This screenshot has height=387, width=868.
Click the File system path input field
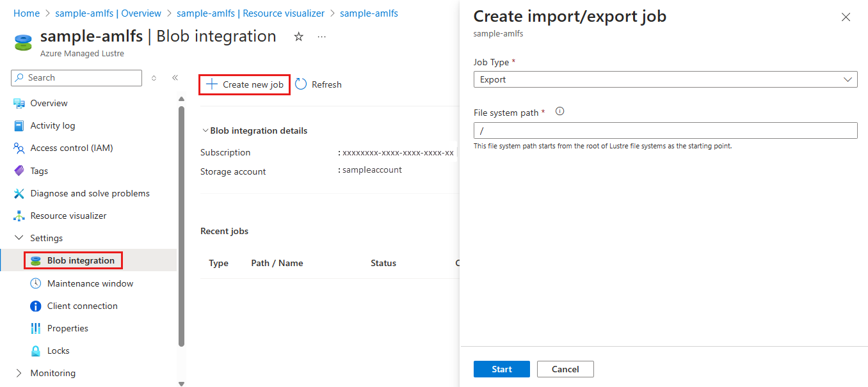pyautogui.click(x=665, y=130)
